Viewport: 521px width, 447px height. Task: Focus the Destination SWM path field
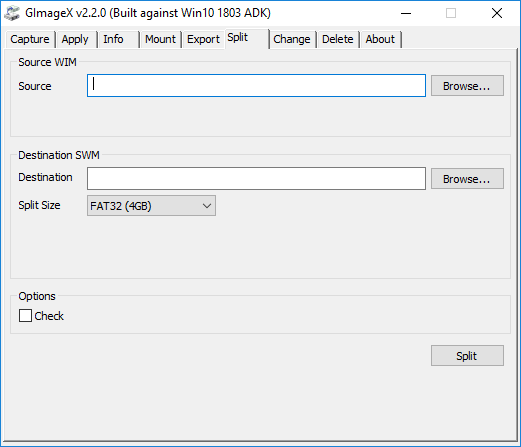[256, 178]
